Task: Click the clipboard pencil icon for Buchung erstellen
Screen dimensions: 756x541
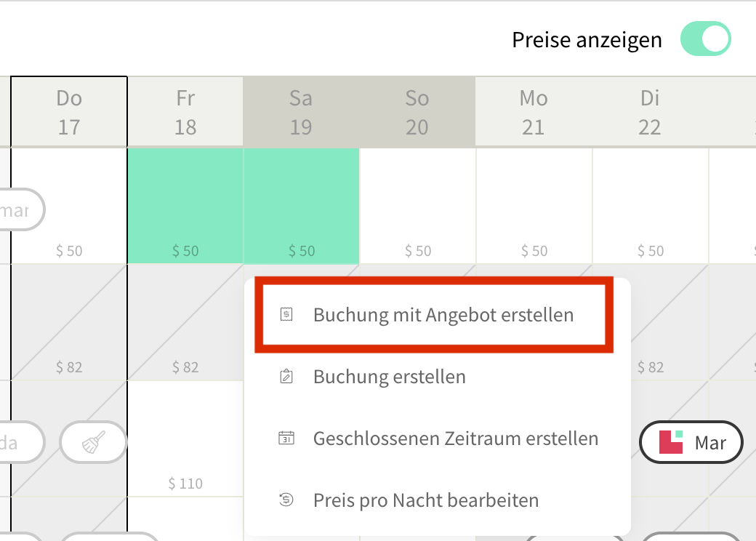Action: coord(286,376)
